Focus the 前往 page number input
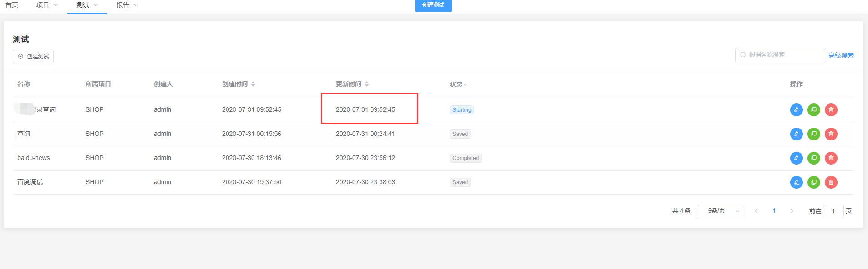The height and width of the screenshot is (269, 868). tap(833, 211)
